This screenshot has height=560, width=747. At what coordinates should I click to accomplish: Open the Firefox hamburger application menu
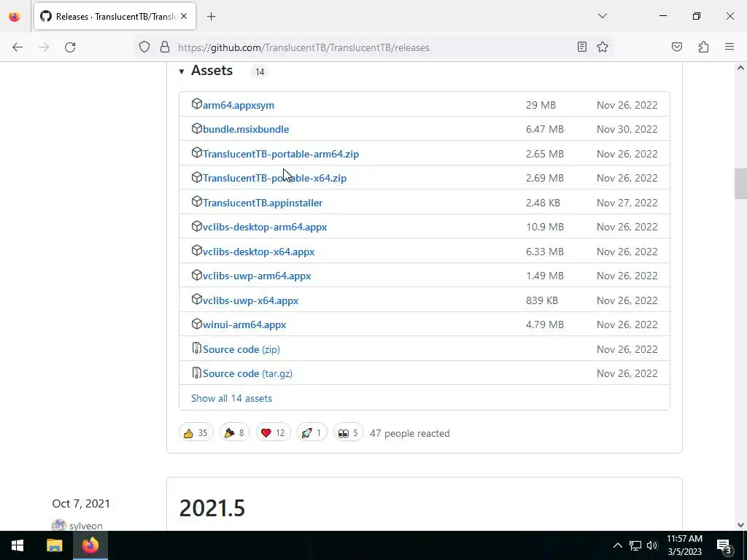pyautogui.click(x=729, y=47)
